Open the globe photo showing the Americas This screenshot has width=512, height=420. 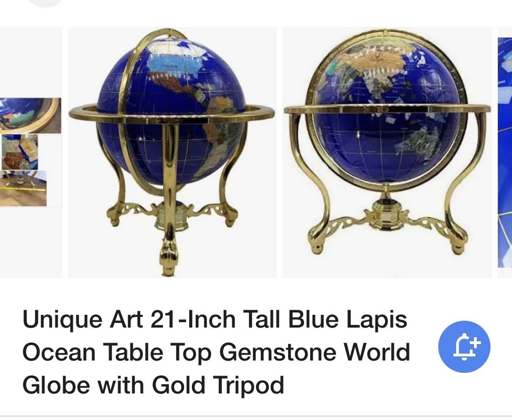click(x=172, y=152)
